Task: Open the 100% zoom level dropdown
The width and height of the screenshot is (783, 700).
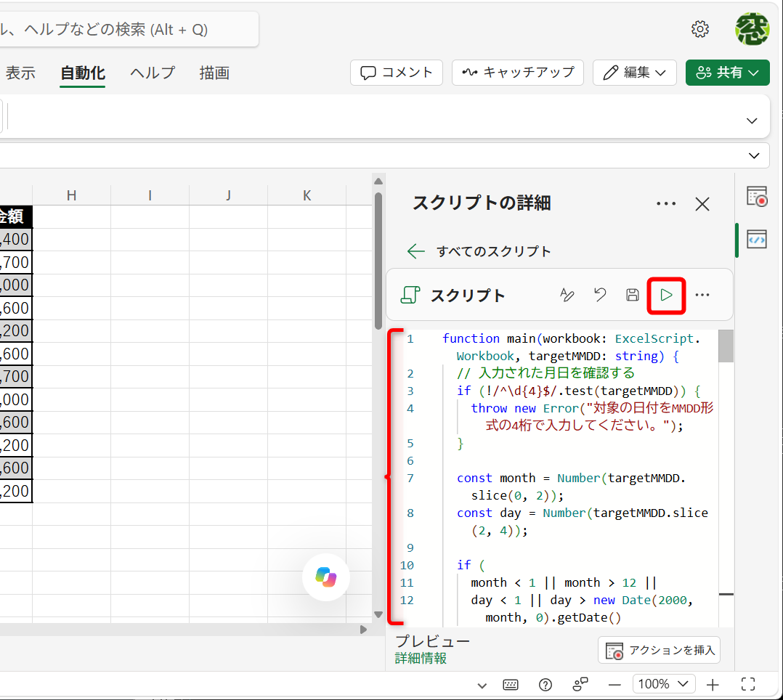Action: click(x=664, y=684)
